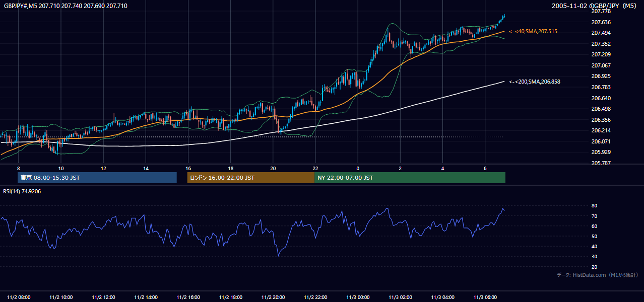This screenshot has width=644, height=302.
Task: Click hour tick 8 under the price chart
Action: pyautogui.click(x=18, y=168)
